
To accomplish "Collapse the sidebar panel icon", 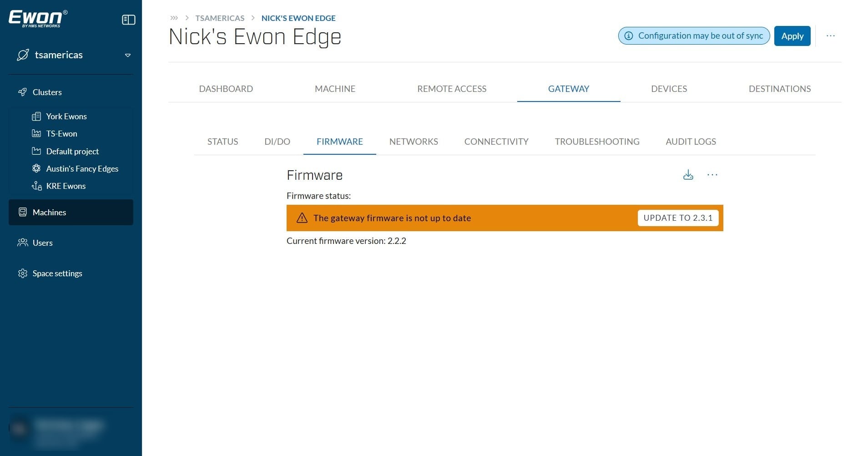I will [x=129, y=20].
